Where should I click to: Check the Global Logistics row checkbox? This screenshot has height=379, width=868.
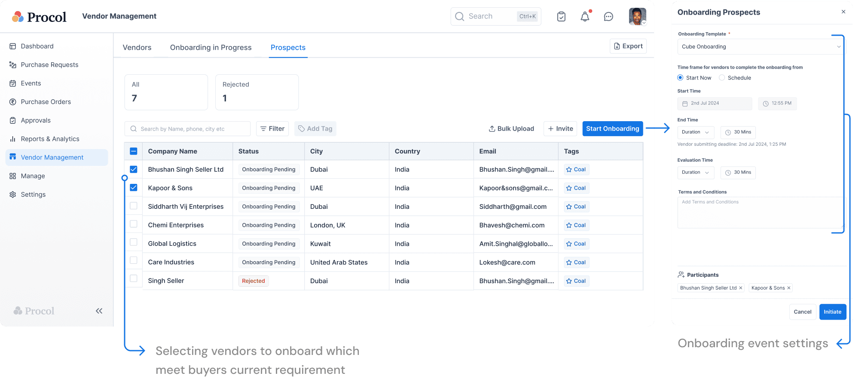134,242
